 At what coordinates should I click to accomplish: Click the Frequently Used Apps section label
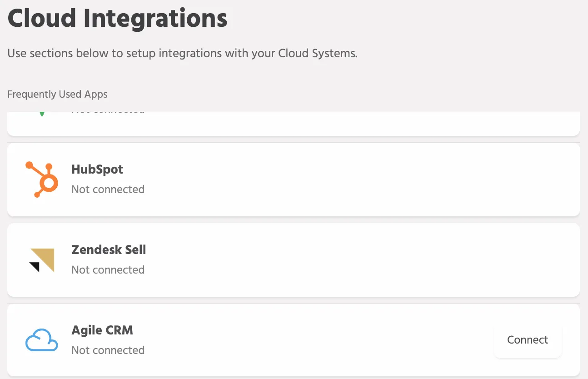point(58,95)
